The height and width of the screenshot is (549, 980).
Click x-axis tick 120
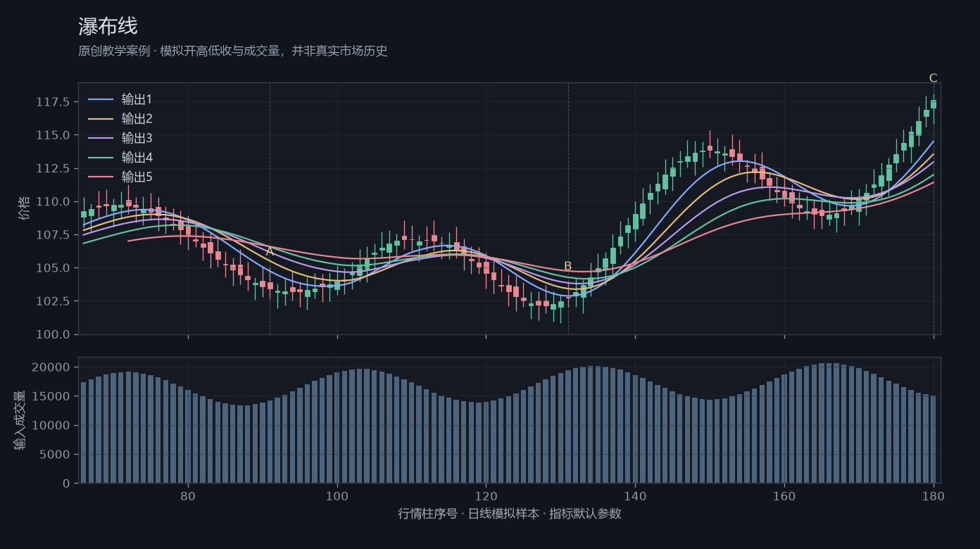click(x=486, y=496)
